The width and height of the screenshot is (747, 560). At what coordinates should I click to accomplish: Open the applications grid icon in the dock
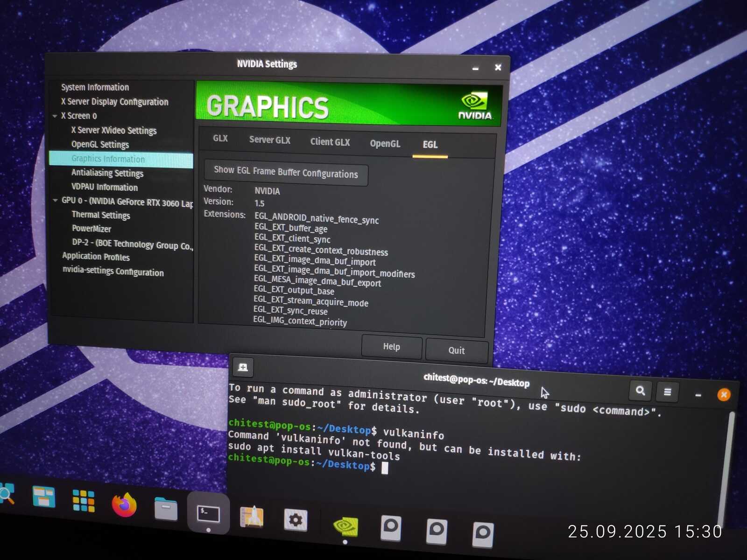click(x=84, y=501)
